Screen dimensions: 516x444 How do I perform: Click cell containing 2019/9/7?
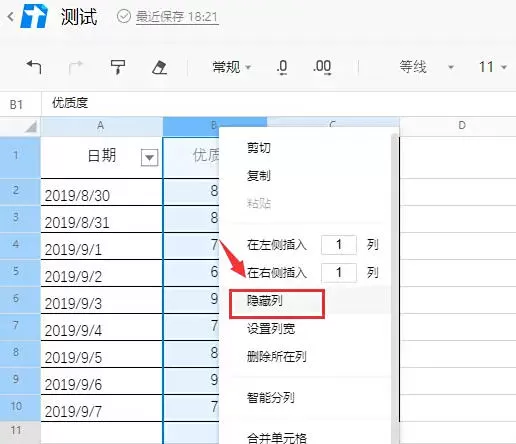click(x=102, y=408)
